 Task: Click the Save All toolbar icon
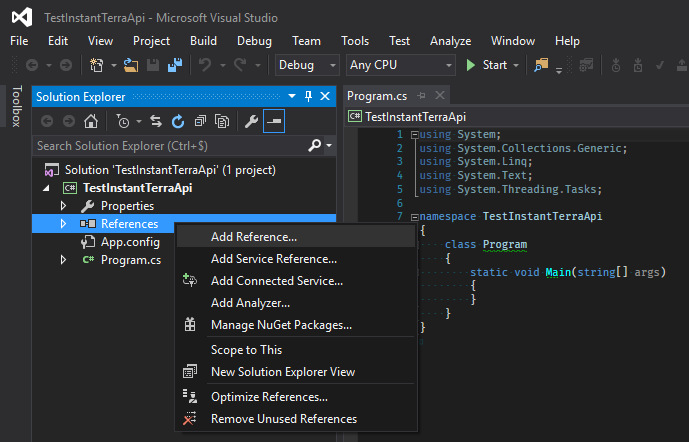coord(175,65)
